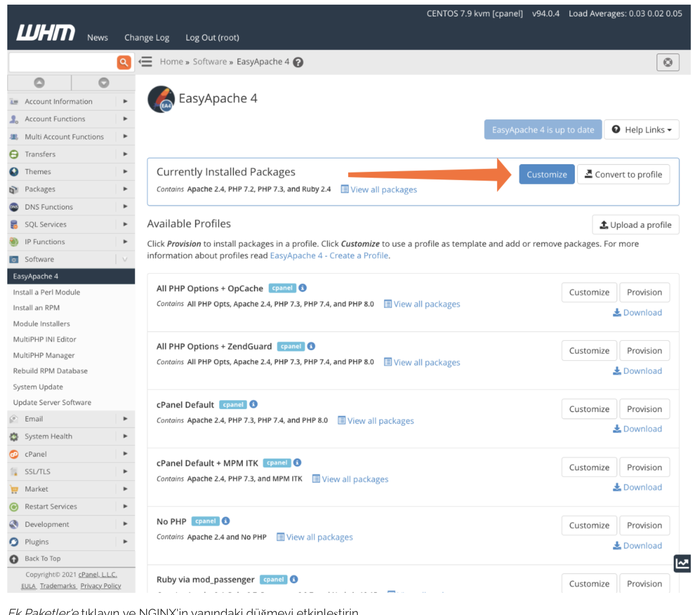
Task: Click the Home breadcrumb link
Action: click(x=172, y=62)
